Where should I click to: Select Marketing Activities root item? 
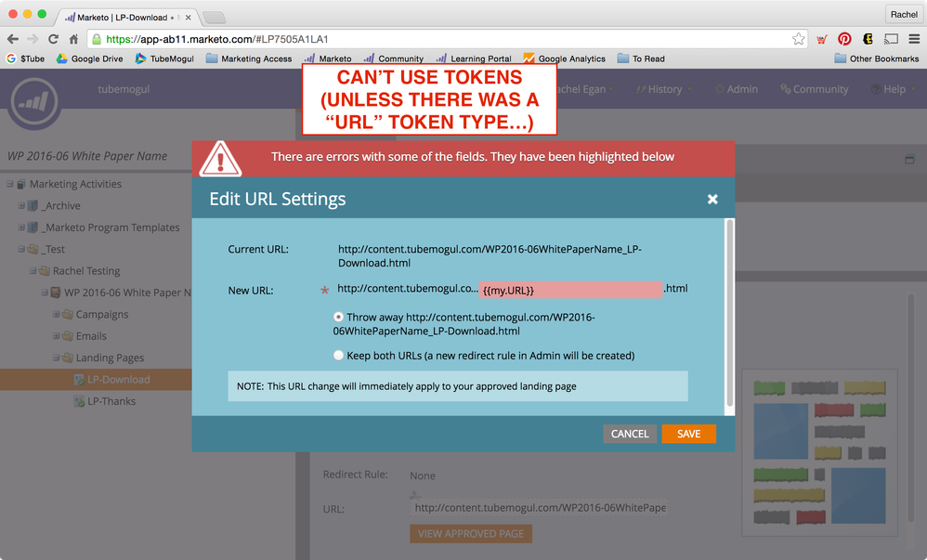click(x=75, y=184)
